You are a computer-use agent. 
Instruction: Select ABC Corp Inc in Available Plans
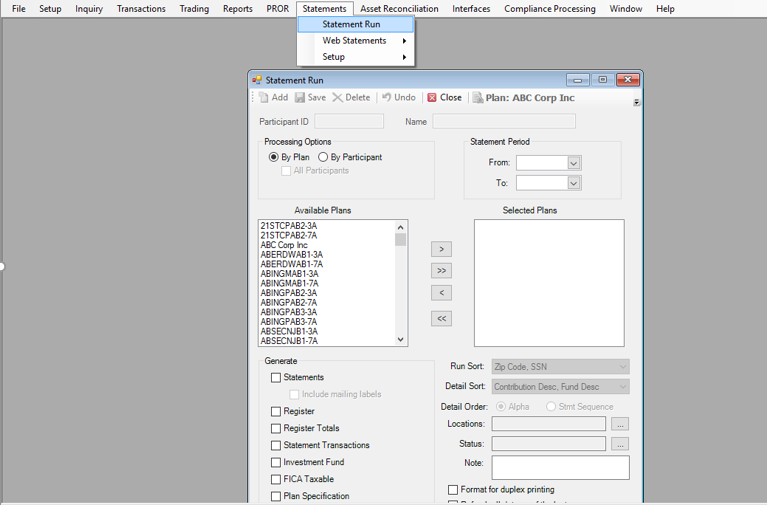[285, 245]
